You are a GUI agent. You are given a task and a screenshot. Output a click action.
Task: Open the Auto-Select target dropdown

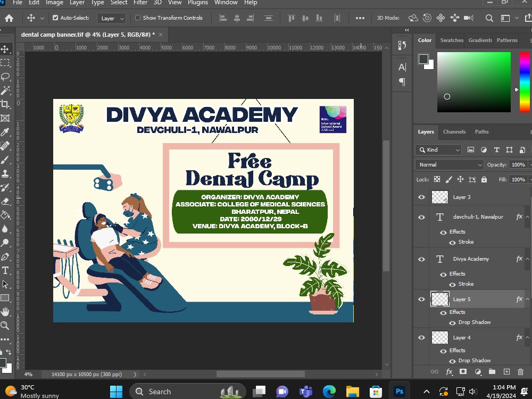(x=111, y=18)
